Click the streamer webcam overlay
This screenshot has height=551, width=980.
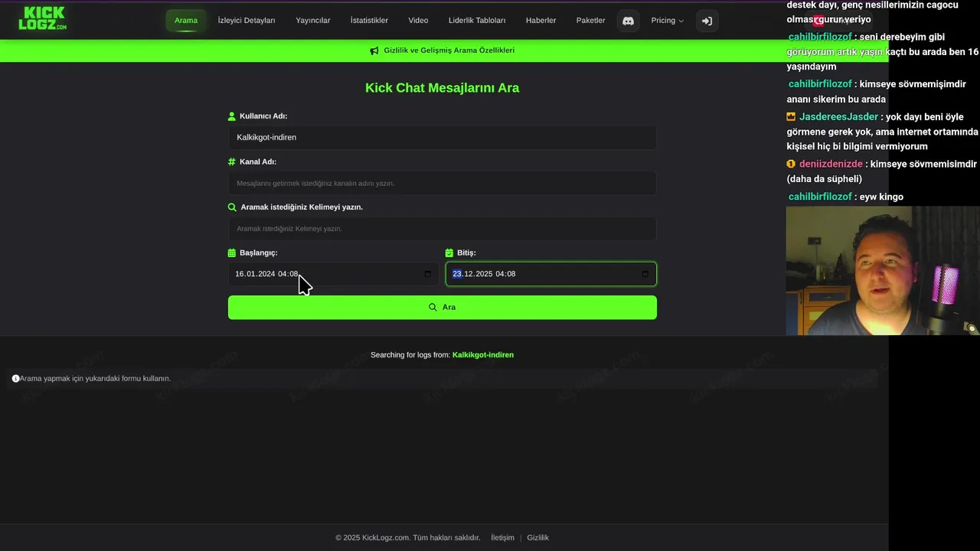click(x=883, y=270)
